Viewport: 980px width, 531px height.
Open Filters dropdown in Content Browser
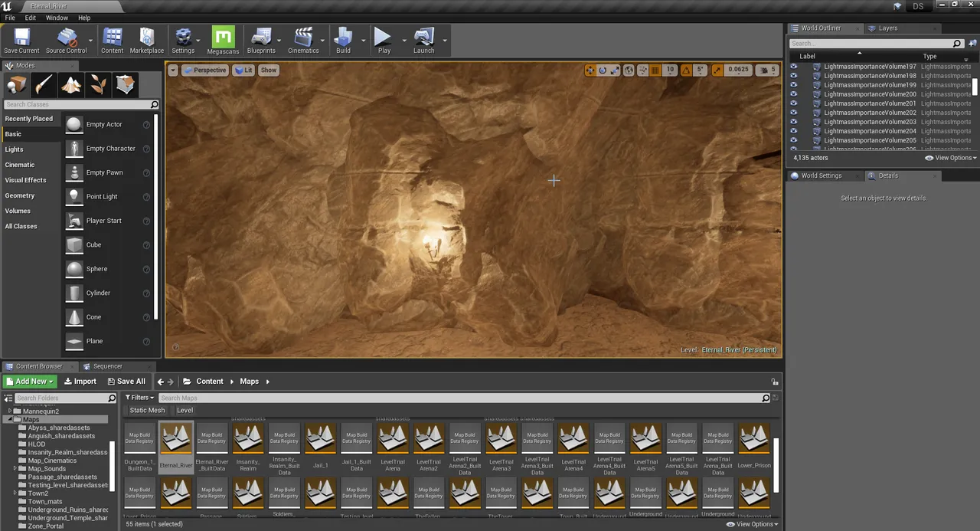[x=140, y=398]
